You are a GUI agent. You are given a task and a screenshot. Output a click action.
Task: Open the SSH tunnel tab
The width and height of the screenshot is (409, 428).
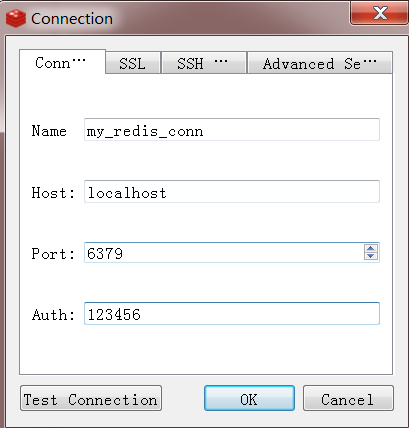click(x=204, y=63)
